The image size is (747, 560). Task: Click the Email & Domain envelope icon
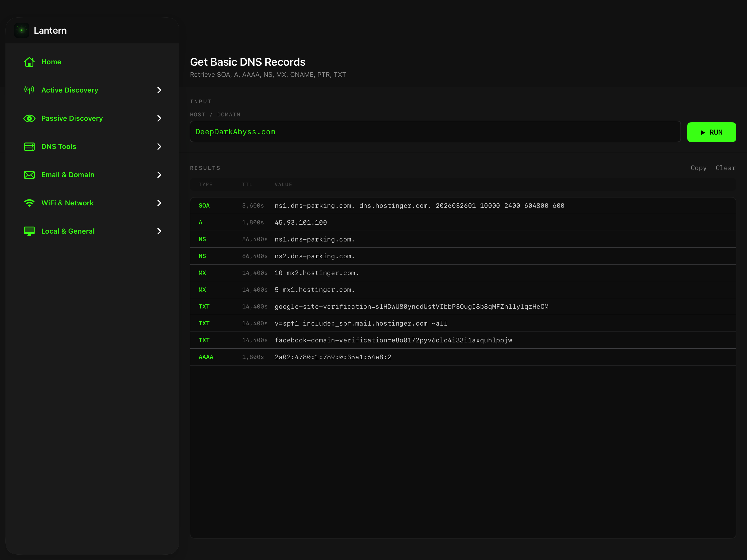[29, 174]
